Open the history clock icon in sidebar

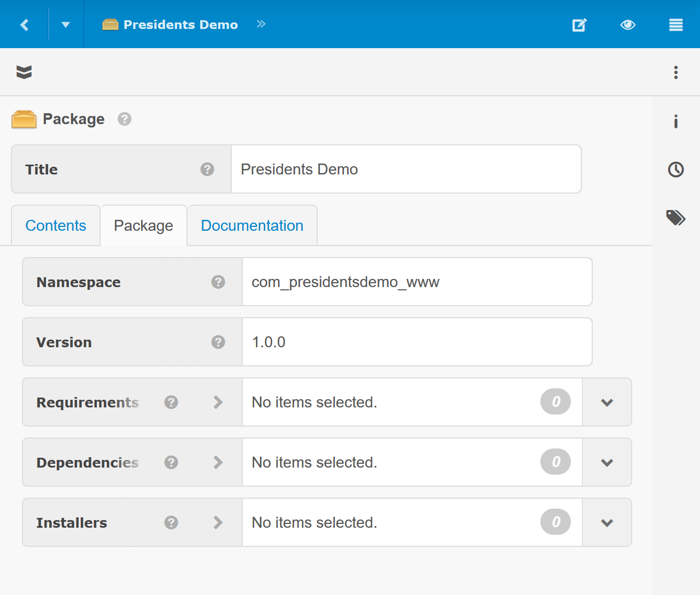tap(676, 170)
